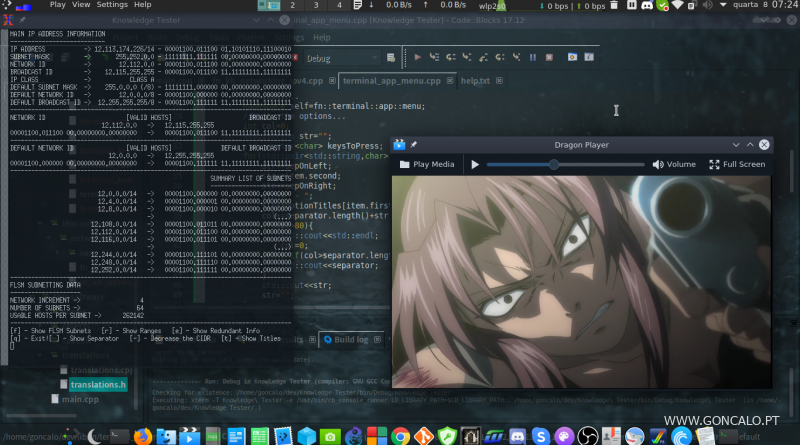This screenshot has height=445, width=800.
Task: Toggle Full Screen in Dragon Player
Action: (739, 164)
